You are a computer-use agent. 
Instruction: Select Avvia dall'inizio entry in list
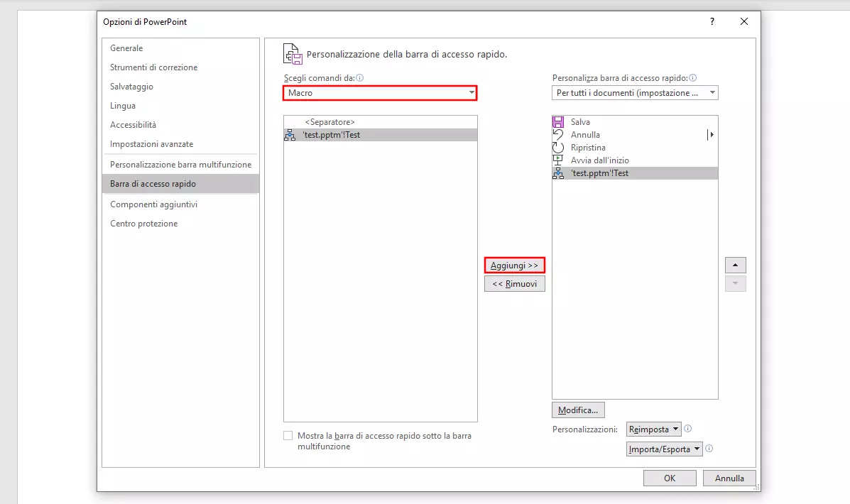635,160
